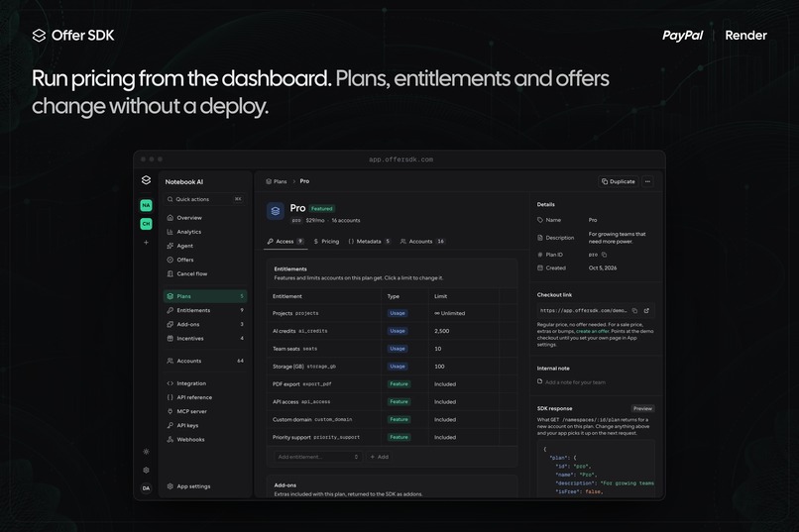Click the Custom domain entitlement row
This screenshot has height=532, width=799.
392,419
